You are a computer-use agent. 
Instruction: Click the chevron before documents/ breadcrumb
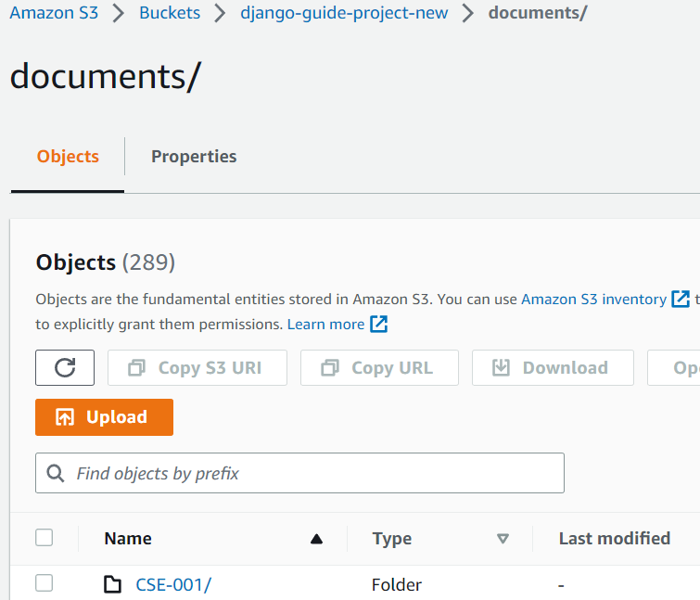(467, 13)
